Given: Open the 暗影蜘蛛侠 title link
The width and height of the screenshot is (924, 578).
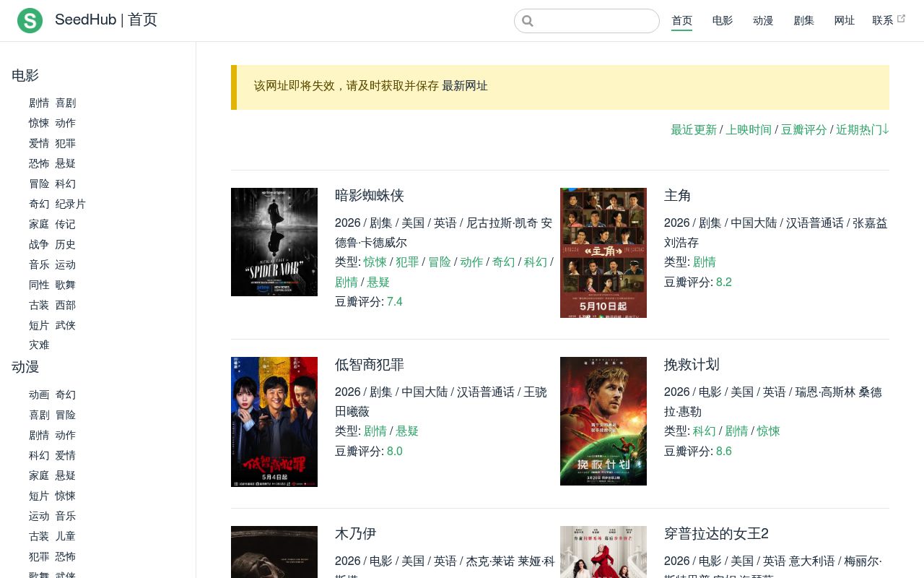Looking at the screenshot, I should 370,196.
